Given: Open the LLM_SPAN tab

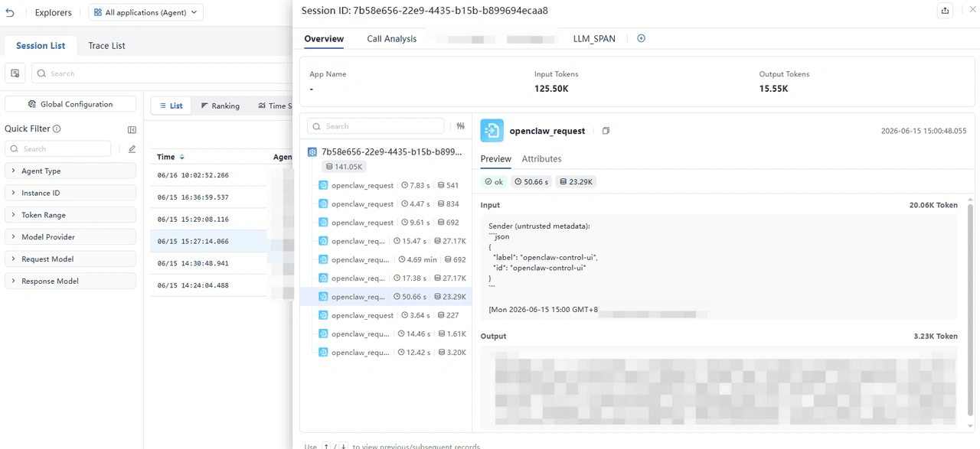Looking at the screenshot, I should (x=594, y=39).
